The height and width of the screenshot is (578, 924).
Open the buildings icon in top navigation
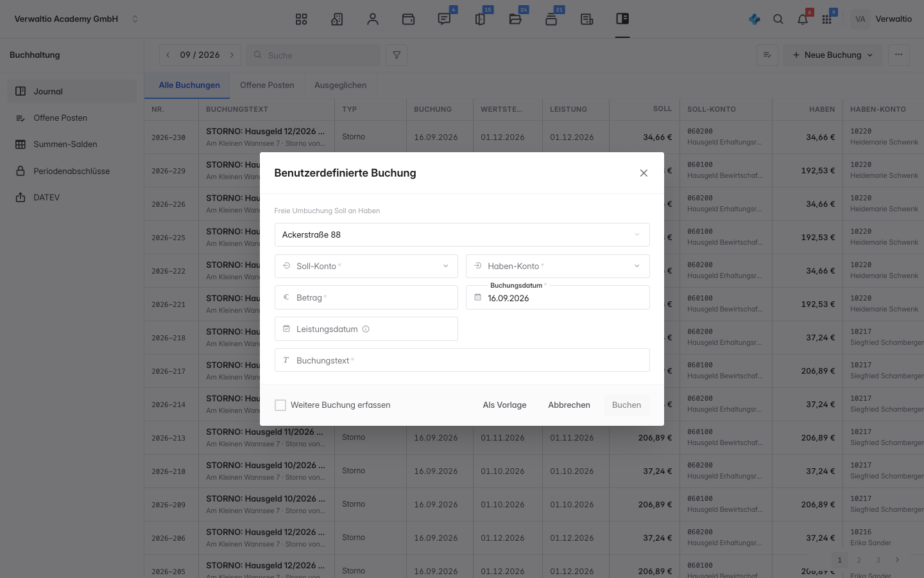point(337,19)
